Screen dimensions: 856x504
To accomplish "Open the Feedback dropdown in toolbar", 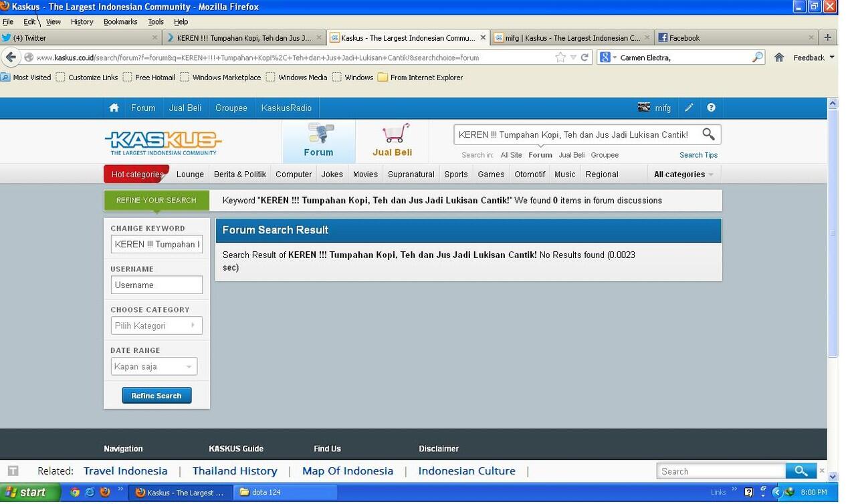I will tap(814, 57).
